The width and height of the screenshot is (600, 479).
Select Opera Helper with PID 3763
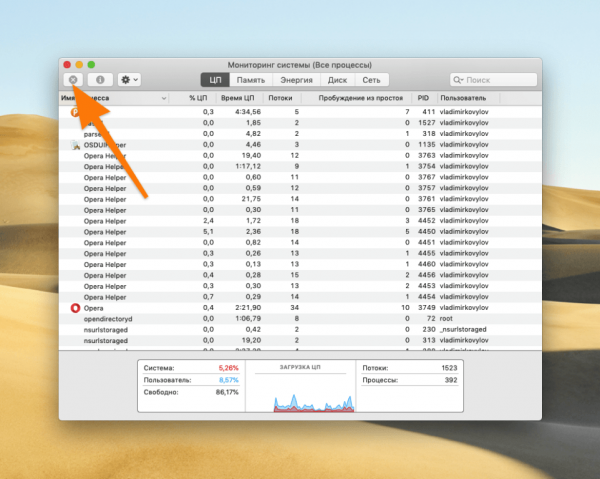pos(300,155)
